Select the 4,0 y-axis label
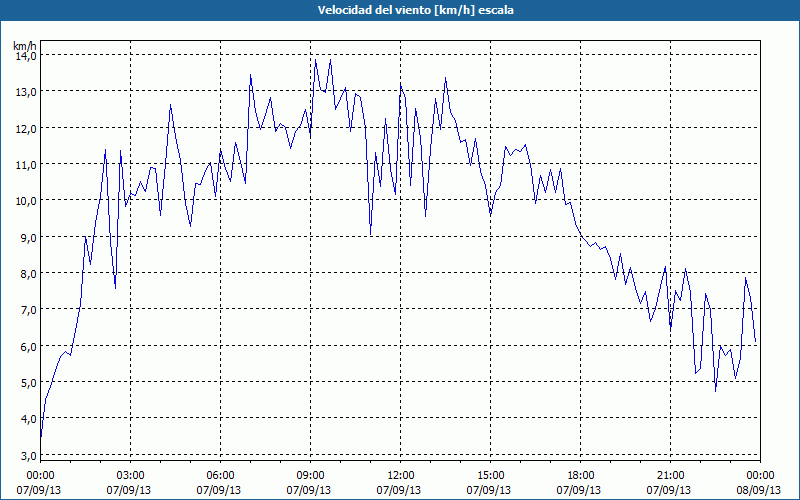 click(x=28, y=419)
